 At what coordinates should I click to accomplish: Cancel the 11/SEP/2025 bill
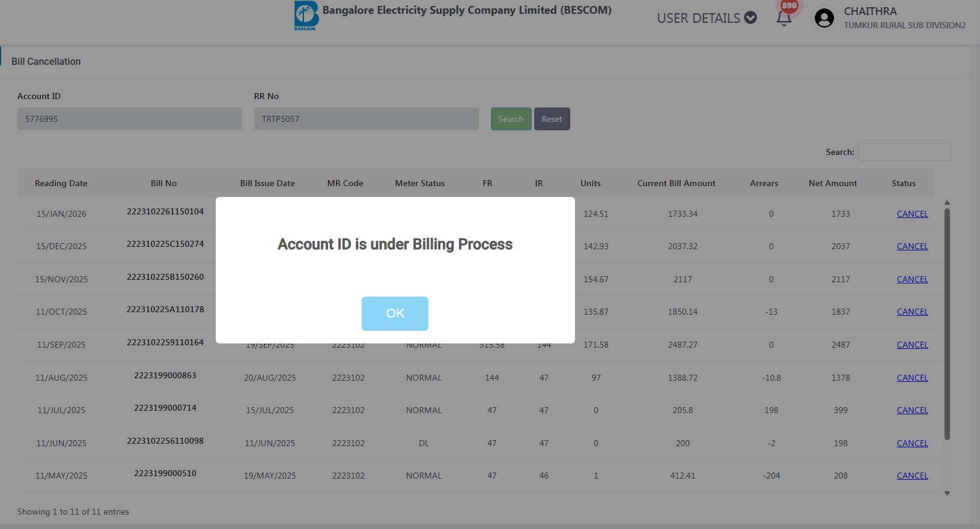[x=912, y=345]
